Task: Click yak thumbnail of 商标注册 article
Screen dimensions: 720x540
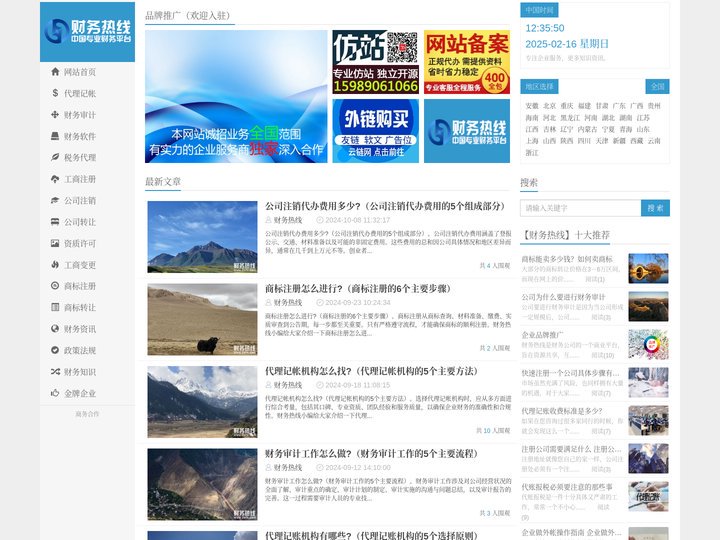Action: pos(202,320)
